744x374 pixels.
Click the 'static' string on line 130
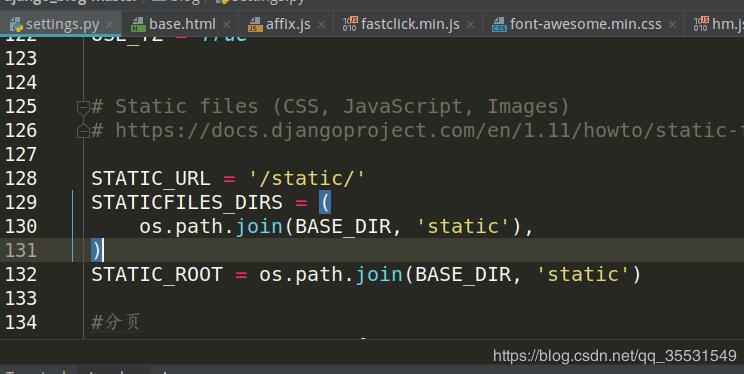[x=464, y=226]
